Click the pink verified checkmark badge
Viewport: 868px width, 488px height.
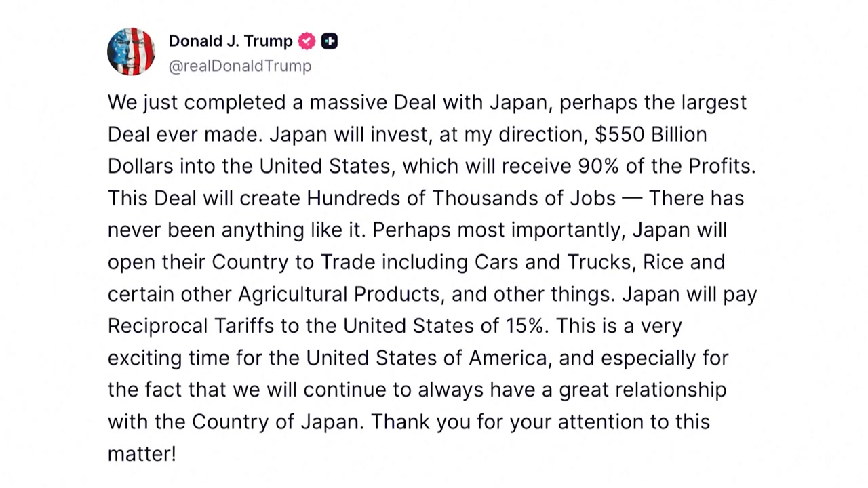(x=307, y=41)
